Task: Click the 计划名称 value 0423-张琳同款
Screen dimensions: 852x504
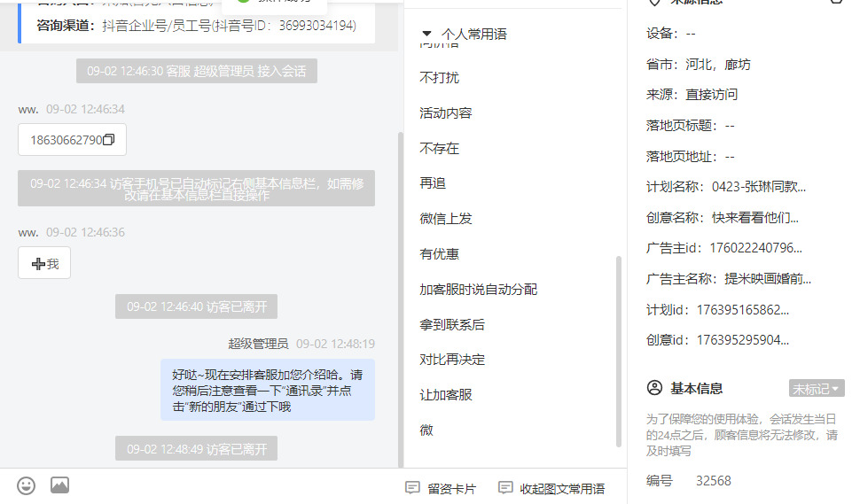Action: coord(759,187)
